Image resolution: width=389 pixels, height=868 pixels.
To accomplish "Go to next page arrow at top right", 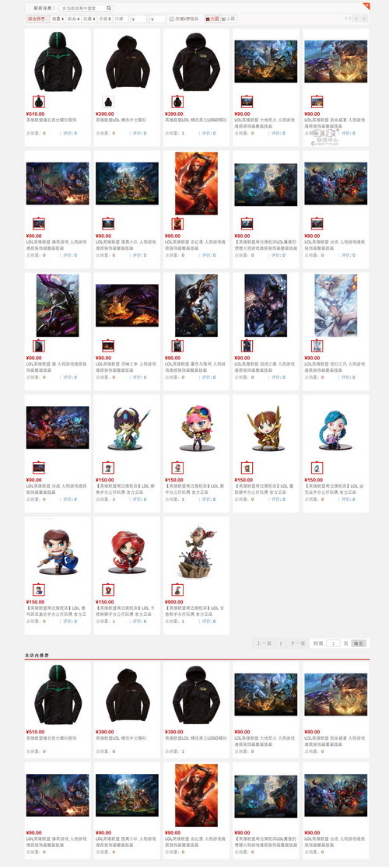I will [x=363, y=19].
